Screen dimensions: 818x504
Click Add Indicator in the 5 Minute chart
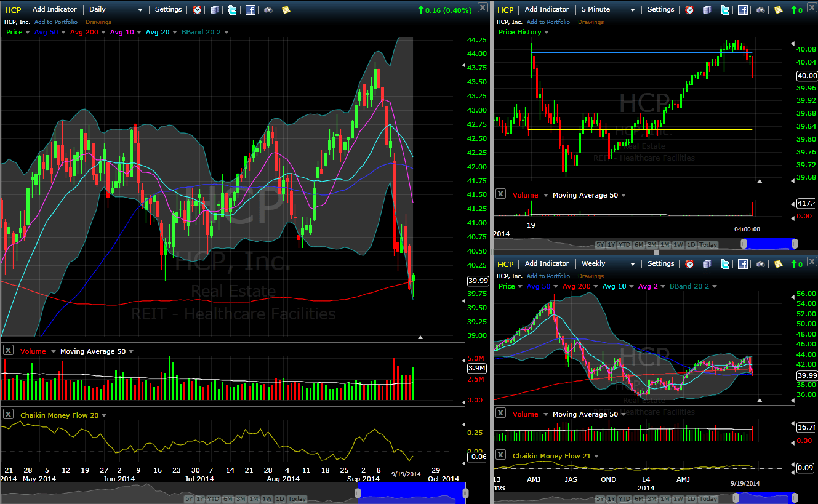tap(547, 10)
